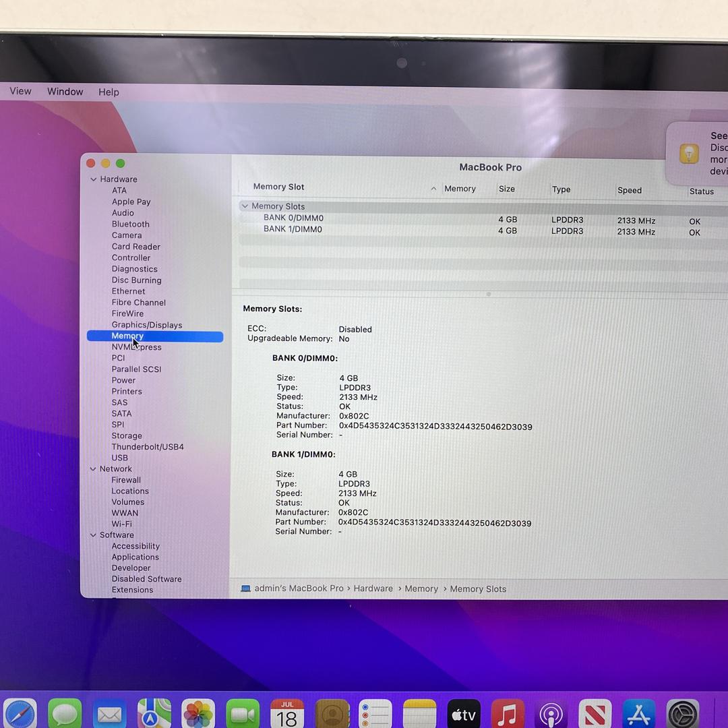Select Card Reader in the sidebar

point(135,247)
